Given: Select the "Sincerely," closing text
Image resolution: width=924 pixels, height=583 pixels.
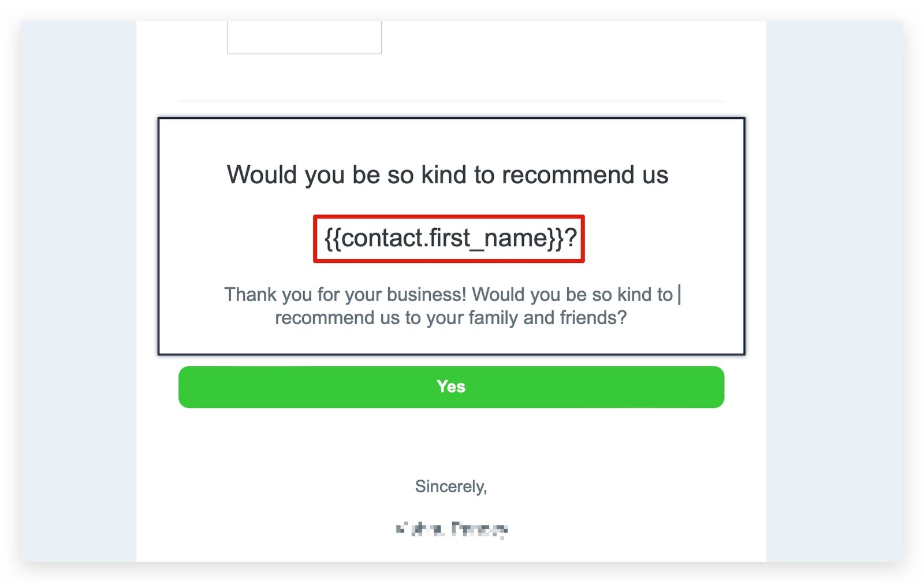Looking at the screenshot, I should 450,487.
